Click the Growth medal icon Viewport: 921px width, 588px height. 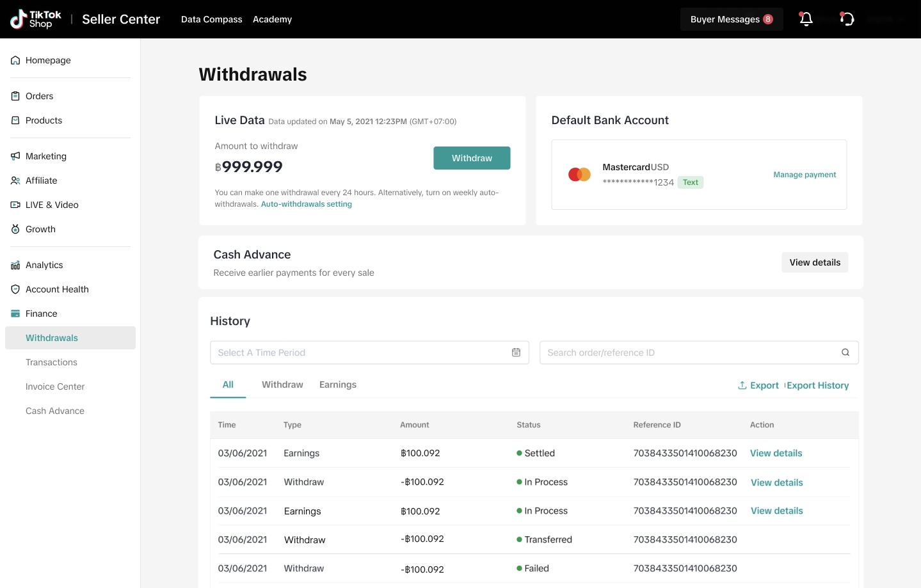(x=15, y=229)
